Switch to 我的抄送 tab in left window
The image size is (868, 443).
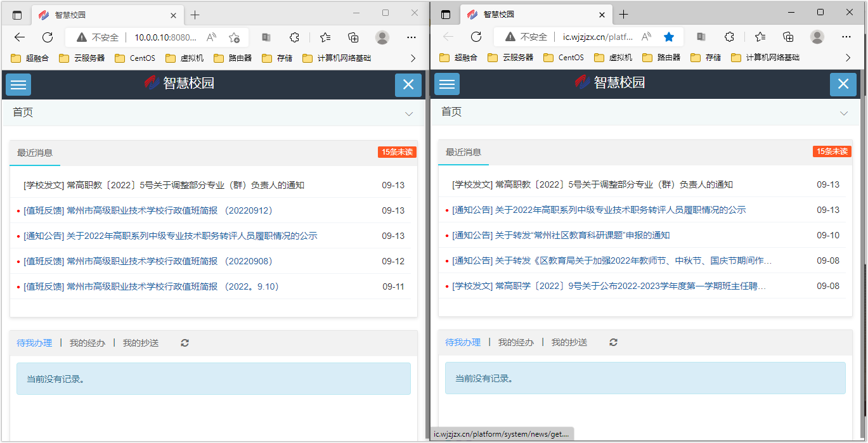[x=141, y=343]
